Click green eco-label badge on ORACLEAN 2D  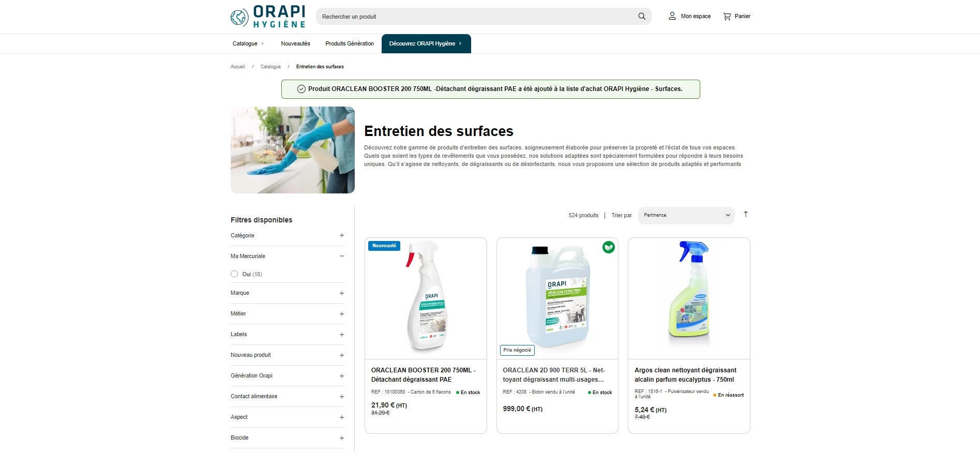(x=609, y=247)
